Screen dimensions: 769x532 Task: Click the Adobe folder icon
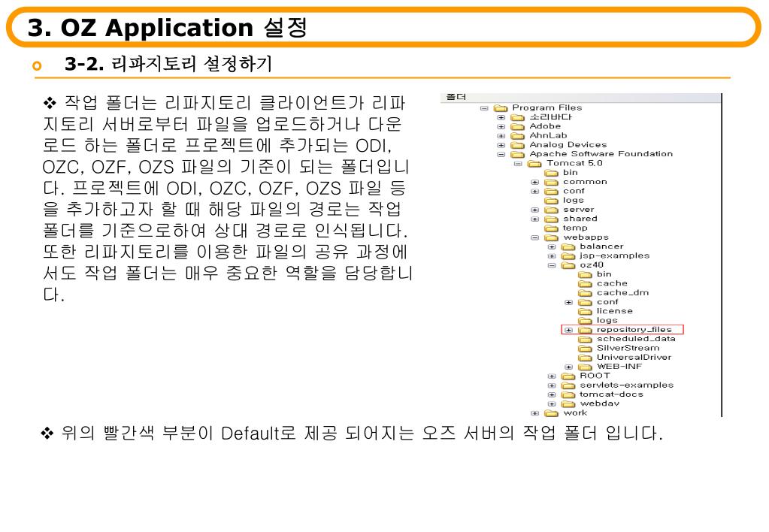coord(517,126)
